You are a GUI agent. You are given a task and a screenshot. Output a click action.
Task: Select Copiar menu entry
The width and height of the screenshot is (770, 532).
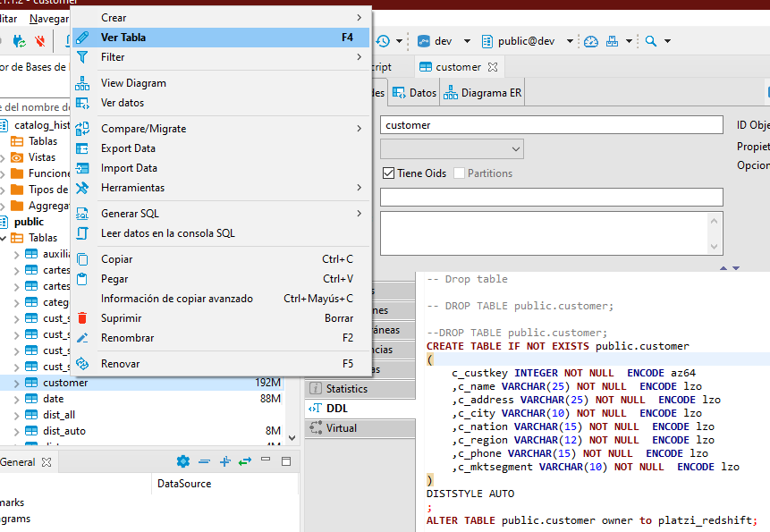(x=221, y=259)
